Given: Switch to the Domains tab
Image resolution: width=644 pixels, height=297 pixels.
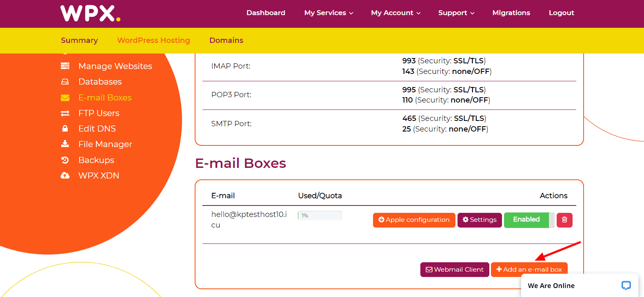Looking at the screenshot, I should click(x=226, y=40).
